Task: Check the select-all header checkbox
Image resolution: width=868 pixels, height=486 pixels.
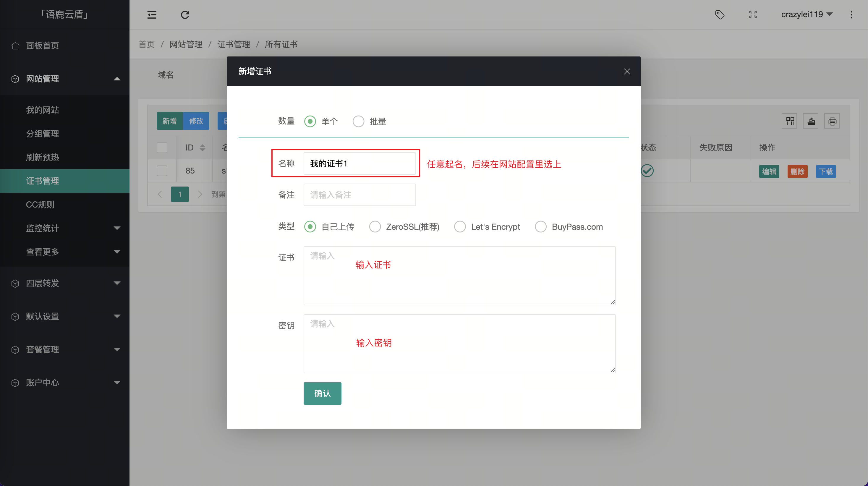Action: 162,148
